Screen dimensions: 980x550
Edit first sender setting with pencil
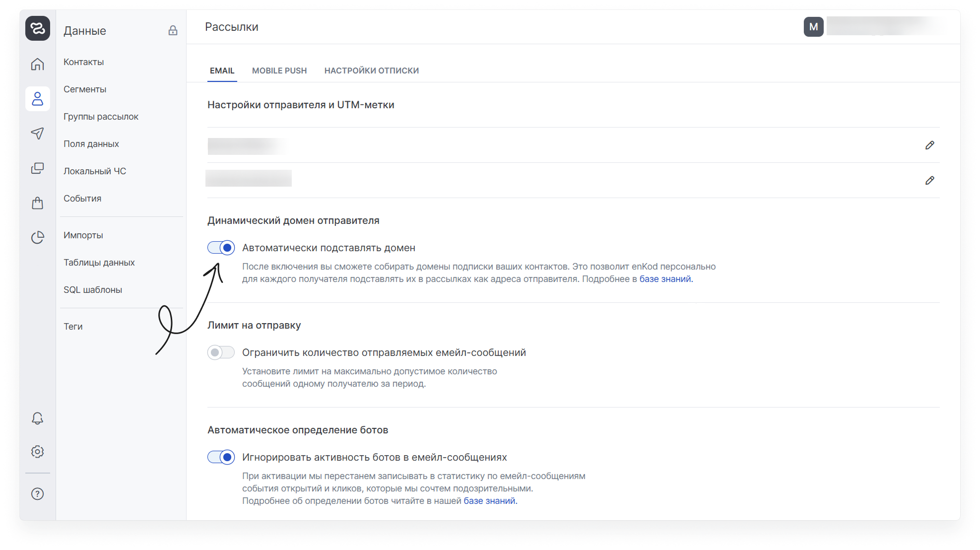929,145
